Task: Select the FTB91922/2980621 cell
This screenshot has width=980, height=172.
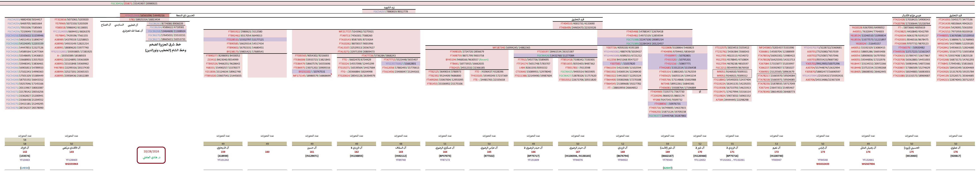Action: (x=245, y=32)
